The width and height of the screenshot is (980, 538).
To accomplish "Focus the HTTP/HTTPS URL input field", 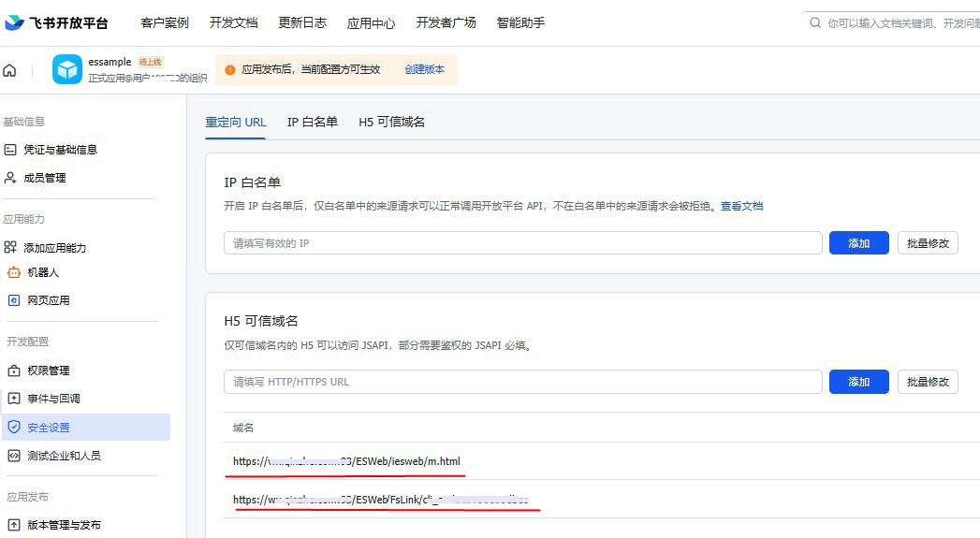I will pyautogui.click(x=522, y=382).
